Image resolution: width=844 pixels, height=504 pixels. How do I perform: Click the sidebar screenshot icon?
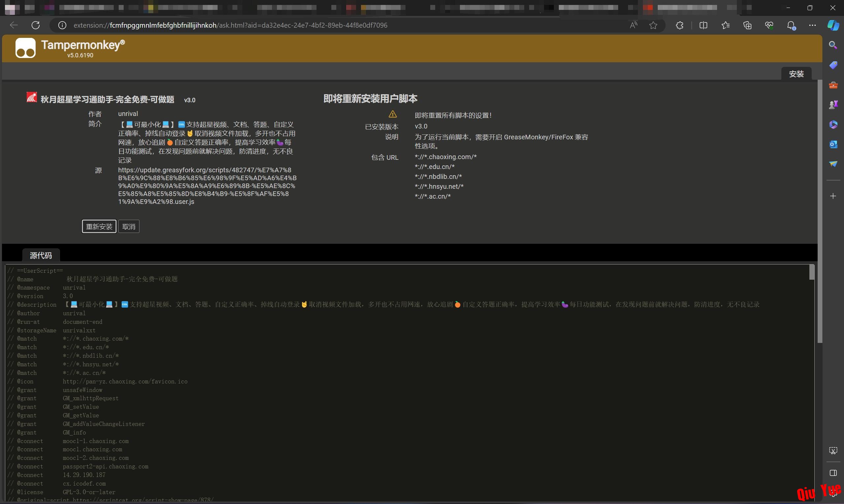coord(833,451)
